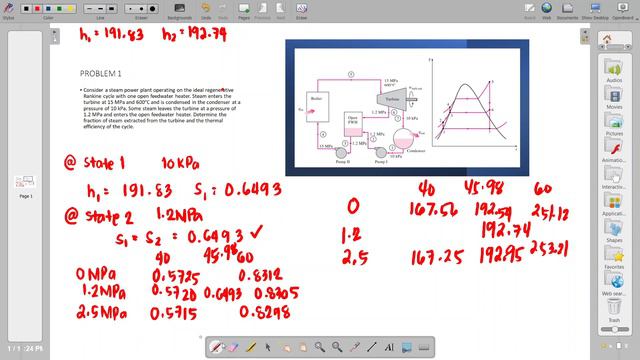Select the arrow Selector tool
640x360 pixels.
coord(268,347)
